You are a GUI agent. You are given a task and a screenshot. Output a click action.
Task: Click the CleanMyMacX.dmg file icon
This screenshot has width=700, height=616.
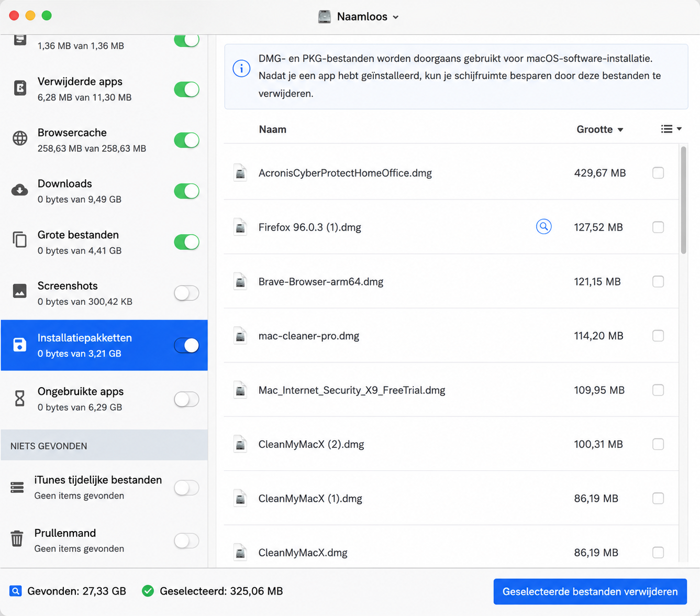coord(240,553)
